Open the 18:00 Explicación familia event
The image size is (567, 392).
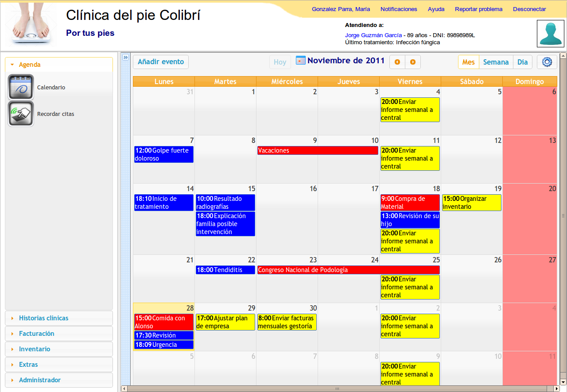tap(225, 224)
